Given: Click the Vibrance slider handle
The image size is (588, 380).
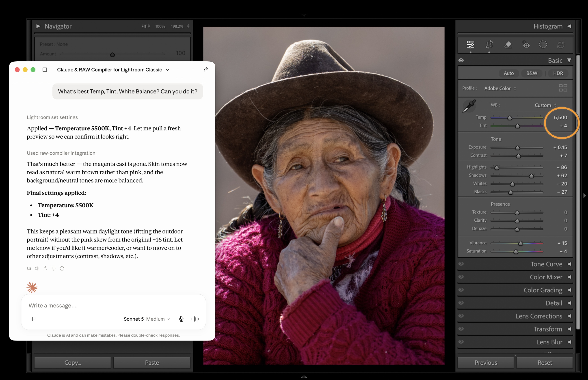Looking at the screenshot, I should (x=520, y=243).
